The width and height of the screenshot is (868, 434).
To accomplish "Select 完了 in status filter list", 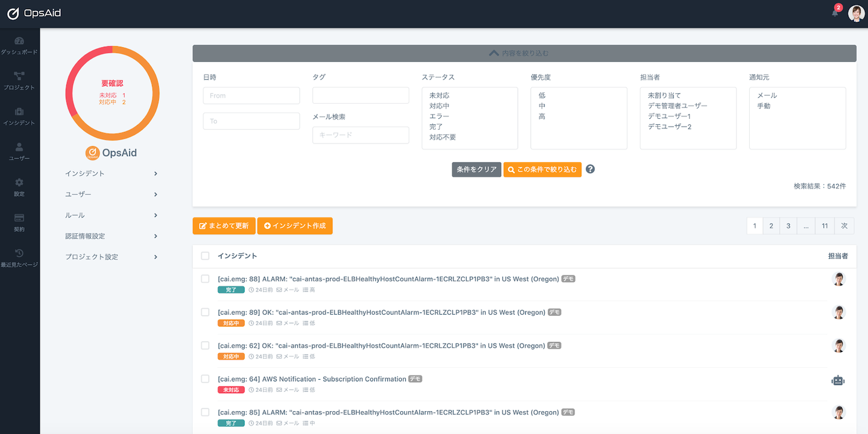I will click(436, 127).
